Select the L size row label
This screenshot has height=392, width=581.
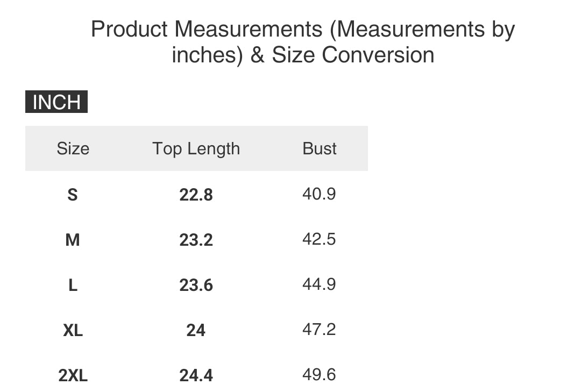click(73, 285)
